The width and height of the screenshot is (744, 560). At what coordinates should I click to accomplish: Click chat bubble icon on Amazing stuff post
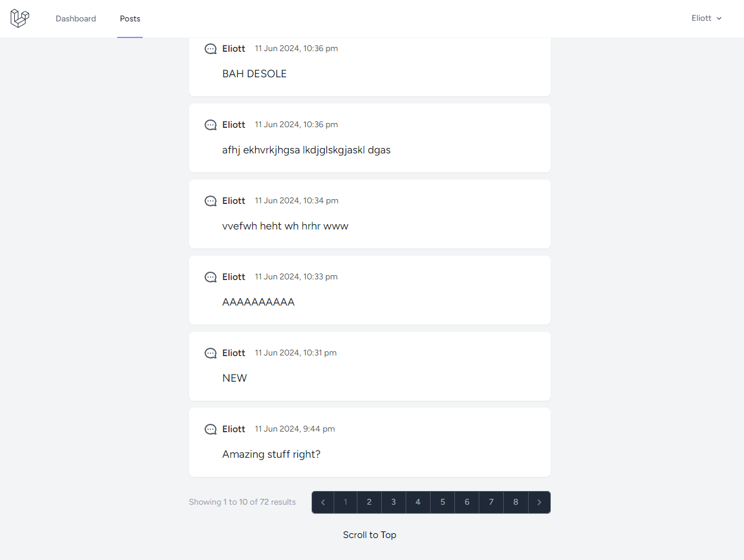pyautogui.click(x=211, y=429)
